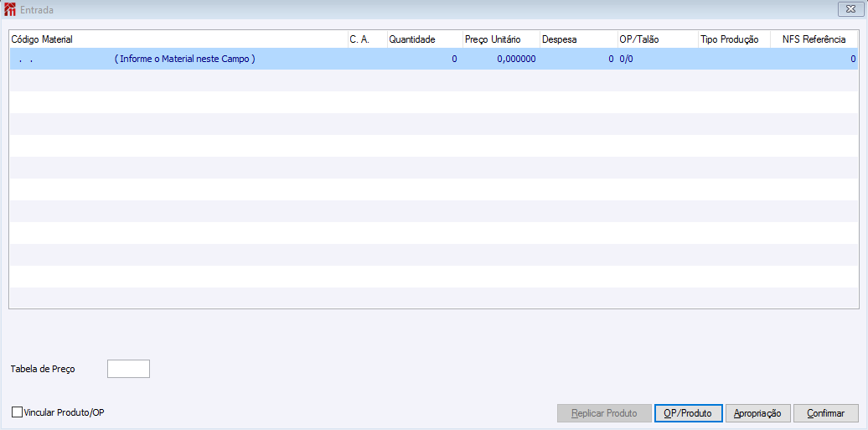This screenshot has width=868, height=430.
Task: Click the NFS Referência cell showing 0
Action: (x=814, y=59)
